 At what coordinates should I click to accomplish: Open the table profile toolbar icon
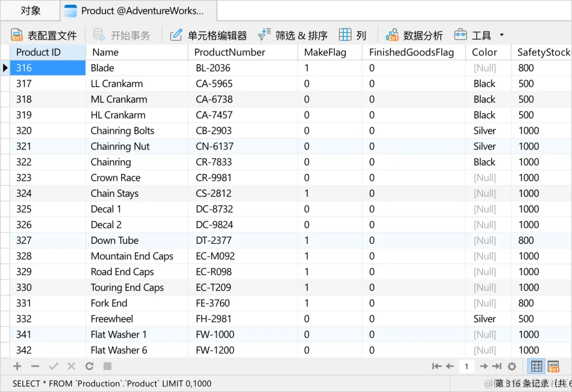pyautogui.click(x=17, y=35)
